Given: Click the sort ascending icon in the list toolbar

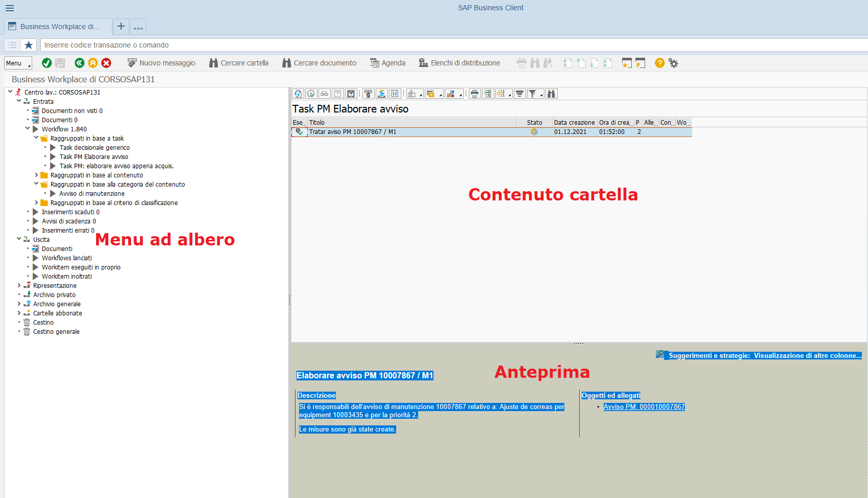Looking at the screenshot, I should tap(368, 94).
